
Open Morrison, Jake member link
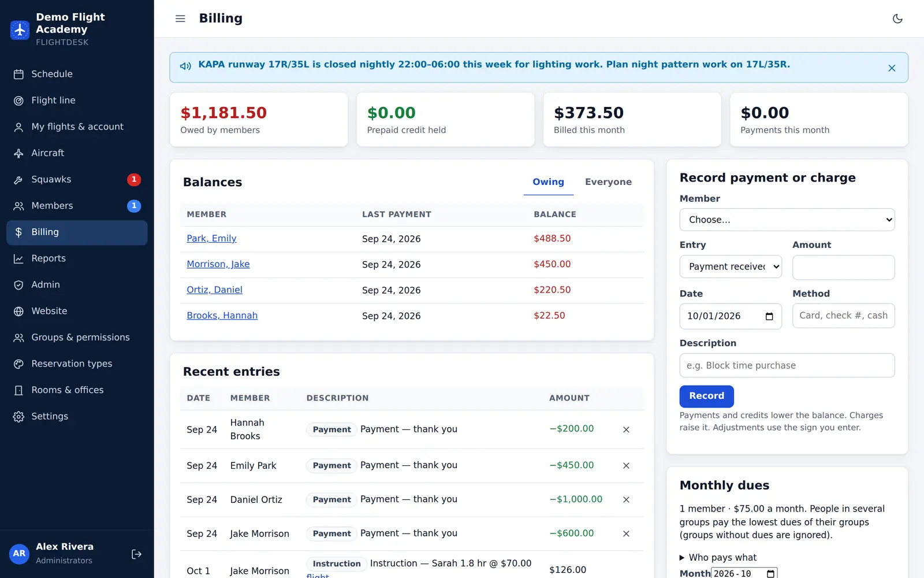click(218, 264)
